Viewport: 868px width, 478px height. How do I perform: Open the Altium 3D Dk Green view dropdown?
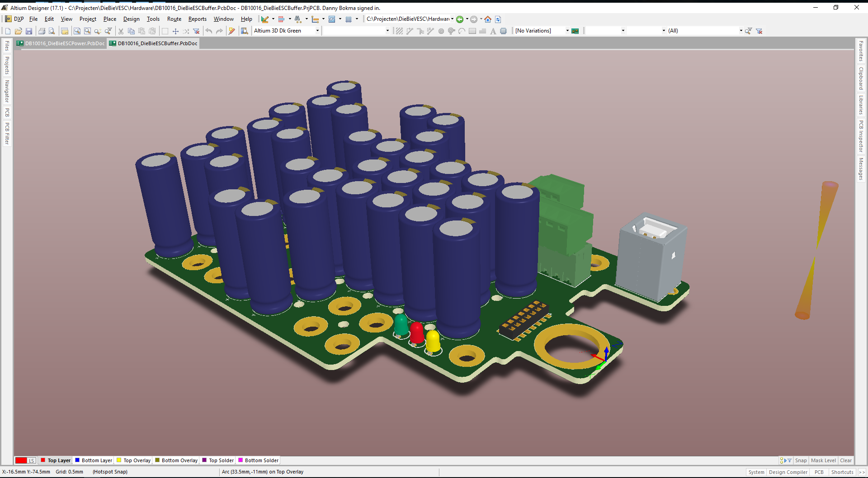point(317,31)
